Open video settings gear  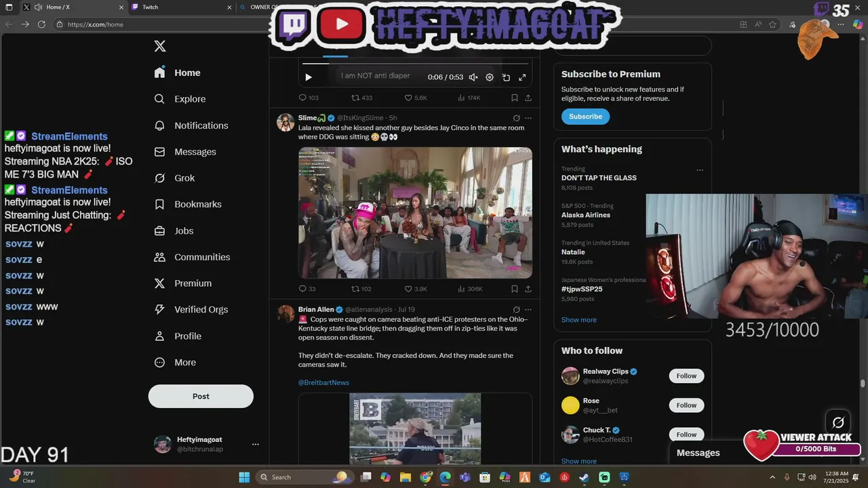point(490,77)
